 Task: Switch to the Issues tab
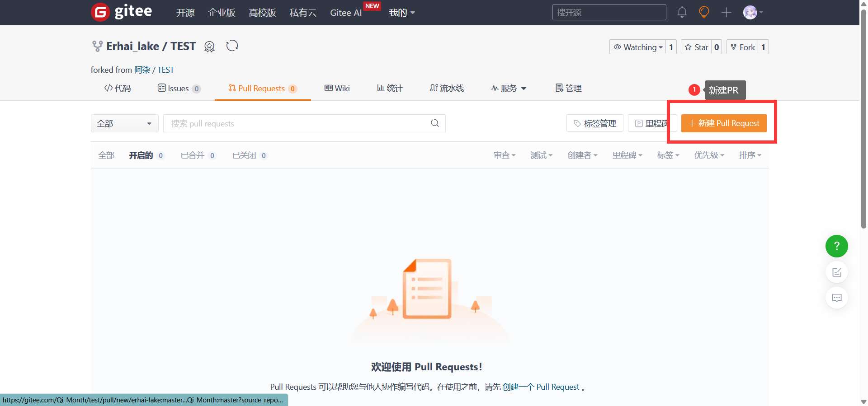pyautogui.click(x=179, y=89)
